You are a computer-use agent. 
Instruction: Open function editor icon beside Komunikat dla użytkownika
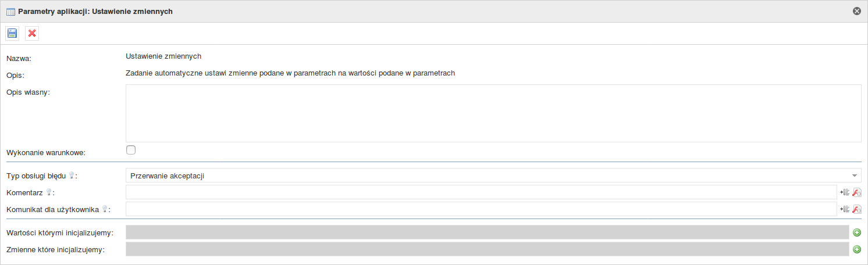[x=856, y=209]
